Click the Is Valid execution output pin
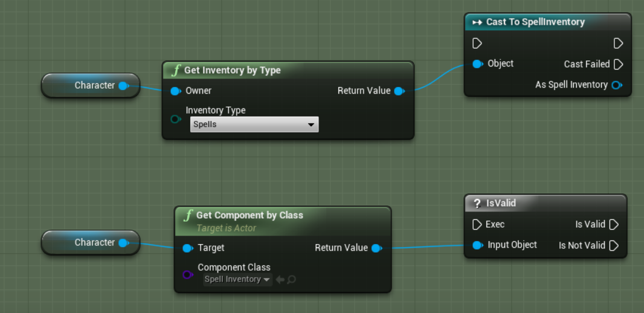This screenshot has width=644, height=313. coord(614,225)
